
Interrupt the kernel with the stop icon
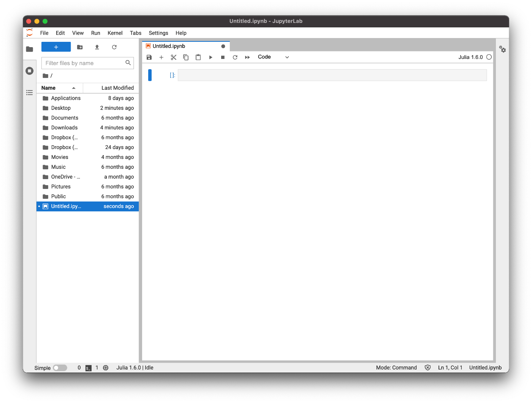[x=223, y=57]
